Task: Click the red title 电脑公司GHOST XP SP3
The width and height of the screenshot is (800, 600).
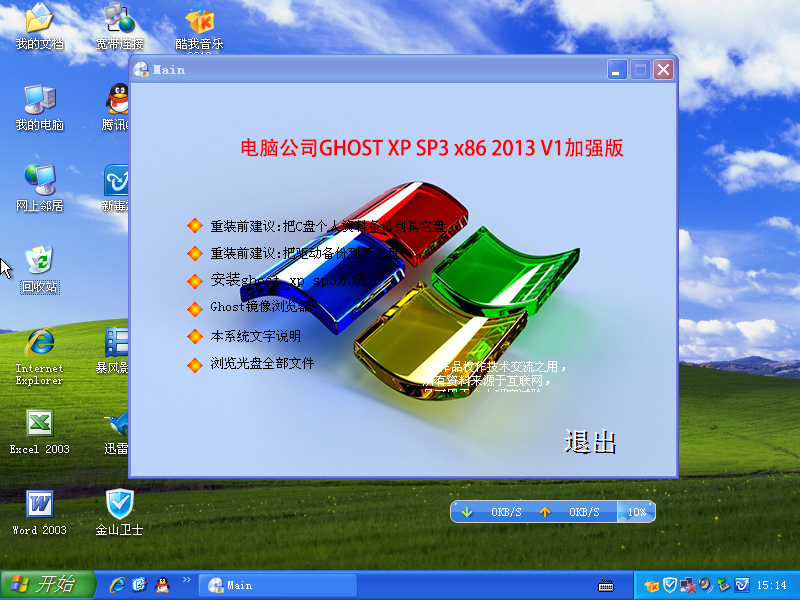Action: click(x=432, y=148)
